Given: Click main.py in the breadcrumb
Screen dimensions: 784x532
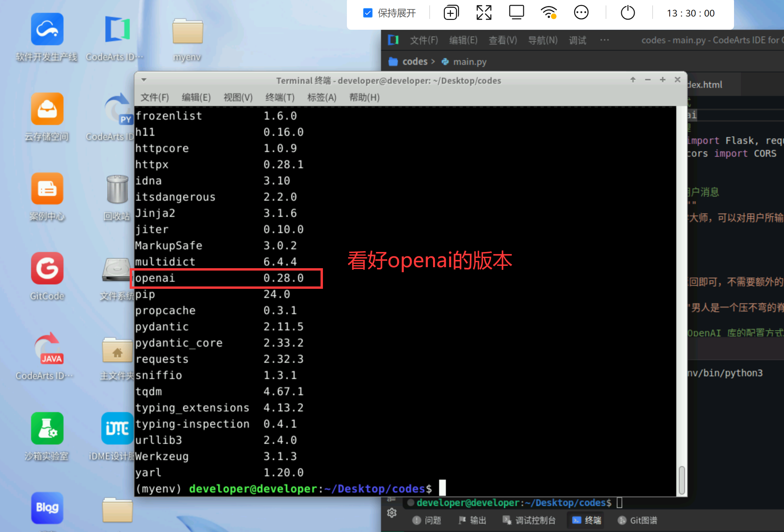Looking at the screenshot, I should (469, 61).
